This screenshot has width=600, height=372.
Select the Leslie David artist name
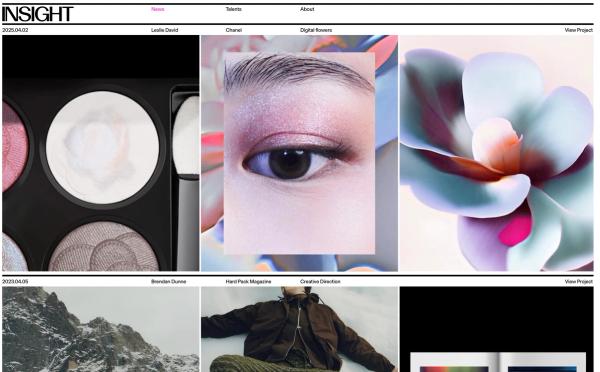point(165,30)
